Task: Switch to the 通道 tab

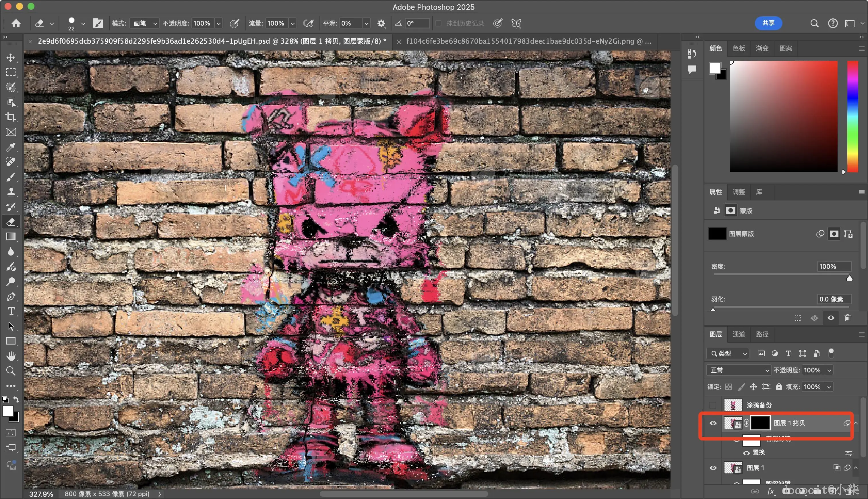Action: [x=739, y=334]
